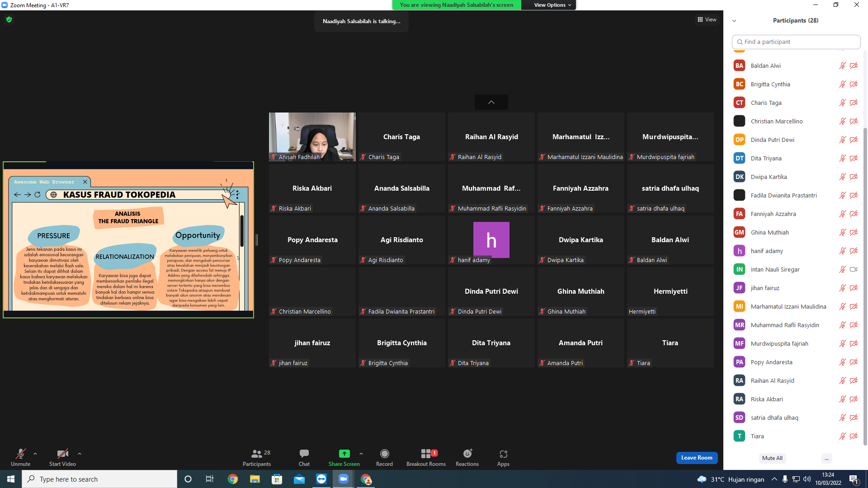Click the Leave Room button
The image size is (868, 488).
click(x=697, y=458)
